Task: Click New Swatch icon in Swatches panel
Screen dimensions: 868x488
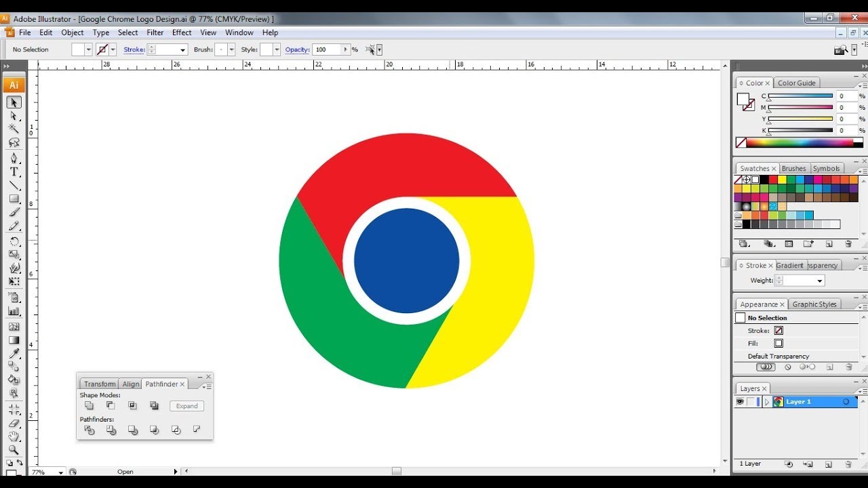Action: pos(829,243)
